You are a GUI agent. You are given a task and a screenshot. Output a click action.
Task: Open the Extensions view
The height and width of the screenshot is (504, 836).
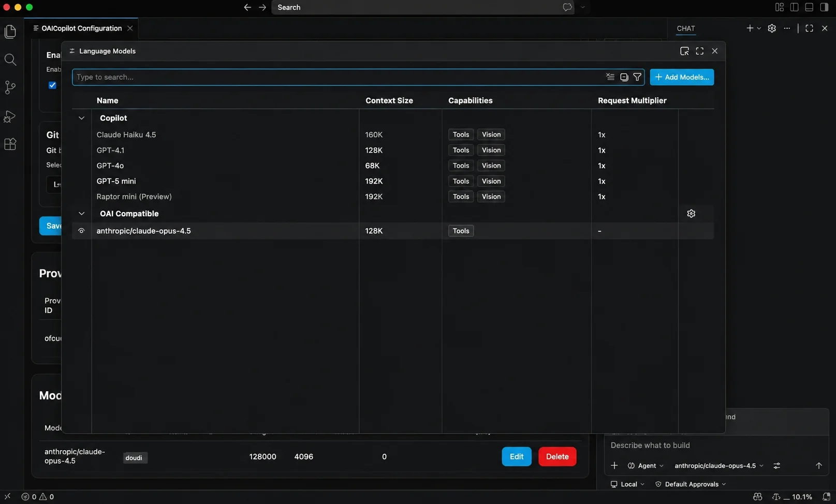coord(10,144)
